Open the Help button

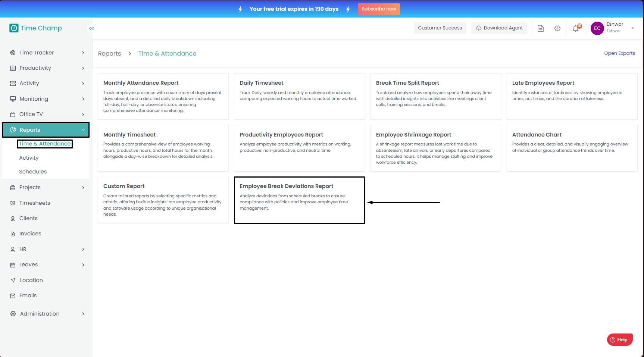tap(620, 340)
